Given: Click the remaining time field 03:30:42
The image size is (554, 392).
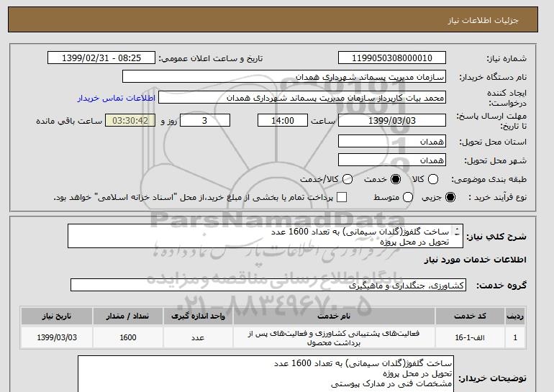Looking at the screenshot, I should click(130, 120).
